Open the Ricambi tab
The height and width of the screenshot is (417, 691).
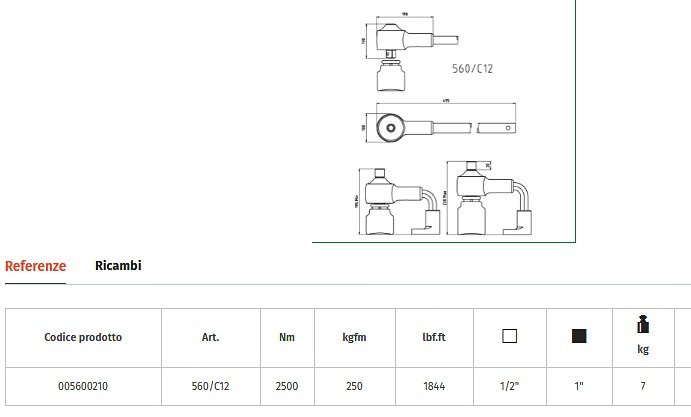tap(118, 266)
